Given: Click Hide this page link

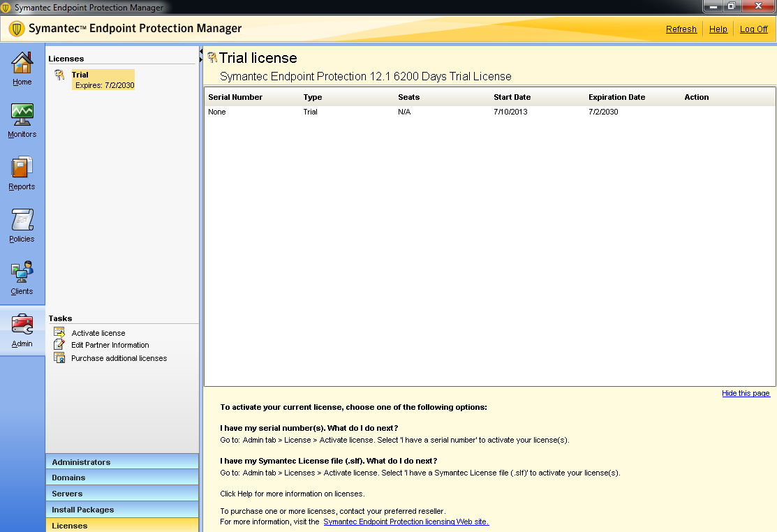Looking at the screenshot, I should click(x=746, y=393).
